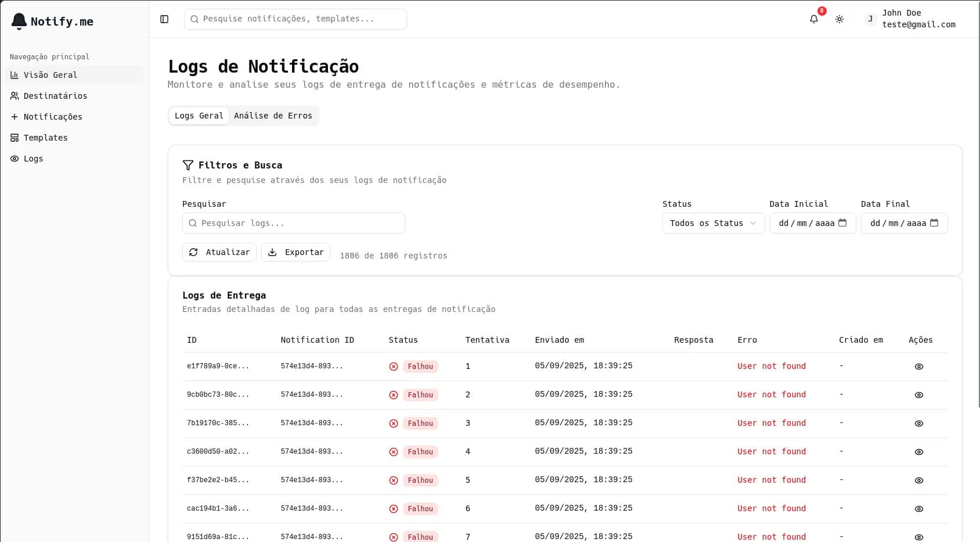Click the 1806 de 1806 registros text
Screen dimensions: 980x542
pyautogui.click(x=394, y=256)
